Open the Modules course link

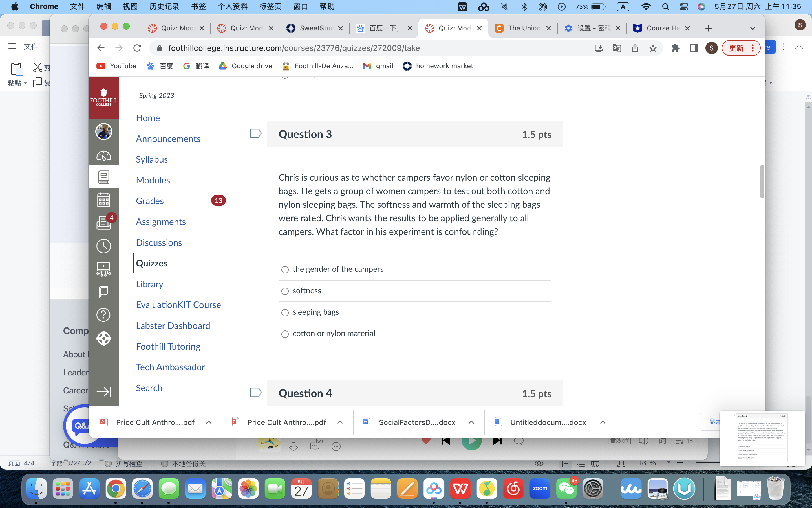tap(153, 180)
